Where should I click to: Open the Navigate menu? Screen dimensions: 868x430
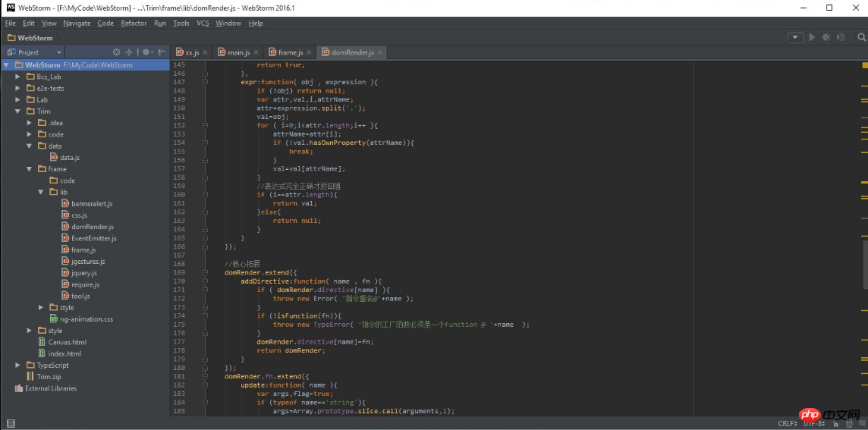77,24
